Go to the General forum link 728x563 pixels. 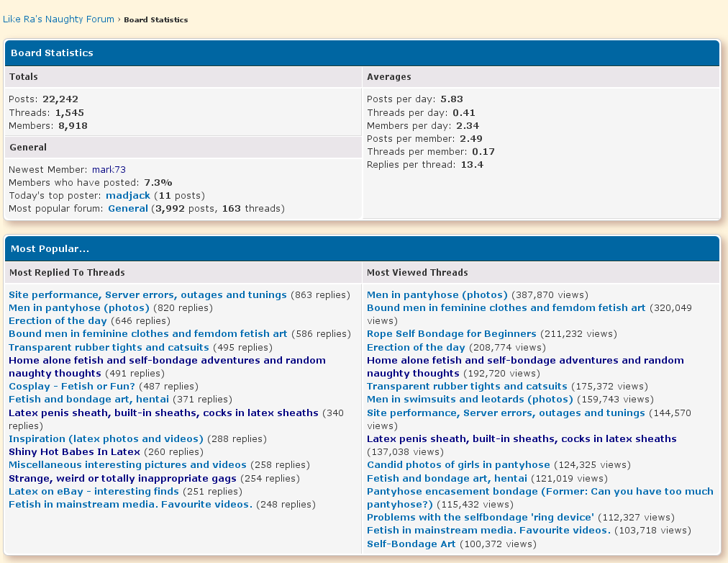pyautogui.click(x=127, y=209)
